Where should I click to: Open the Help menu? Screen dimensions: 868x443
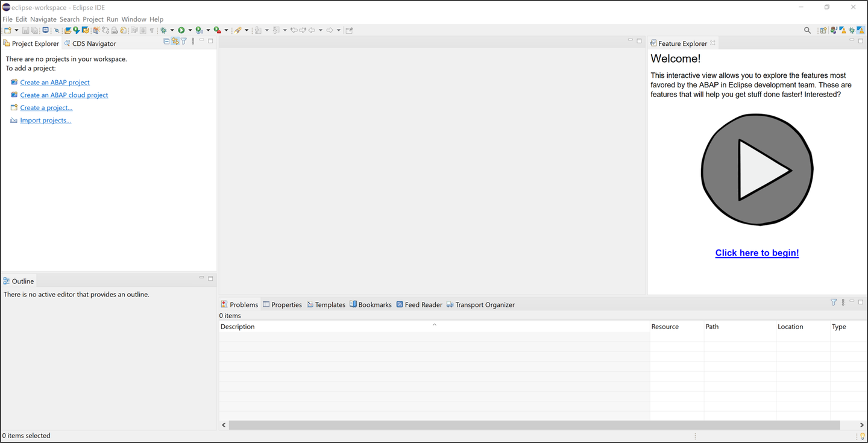(x=156, y=19)
